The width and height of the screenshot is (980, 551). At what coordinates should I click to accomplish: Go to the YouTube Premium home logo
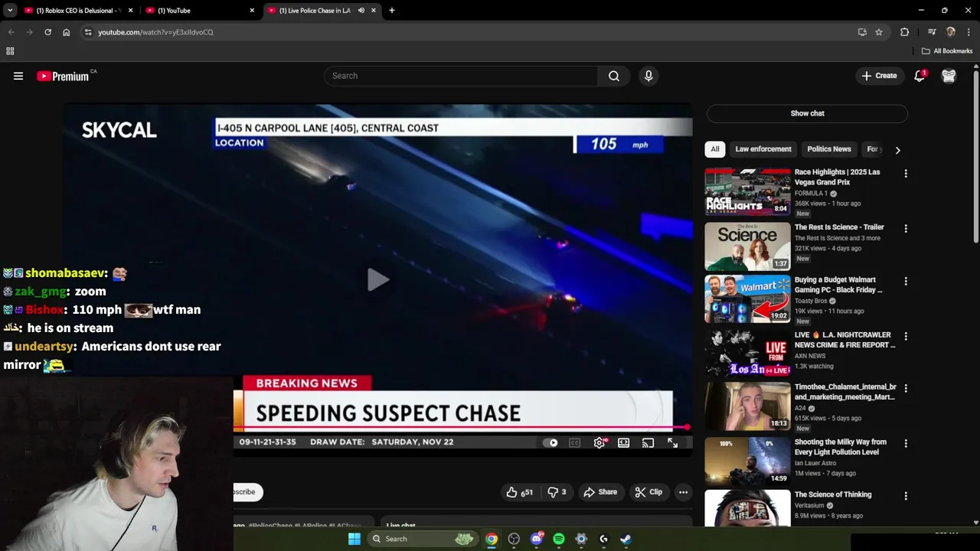(63, 76)
